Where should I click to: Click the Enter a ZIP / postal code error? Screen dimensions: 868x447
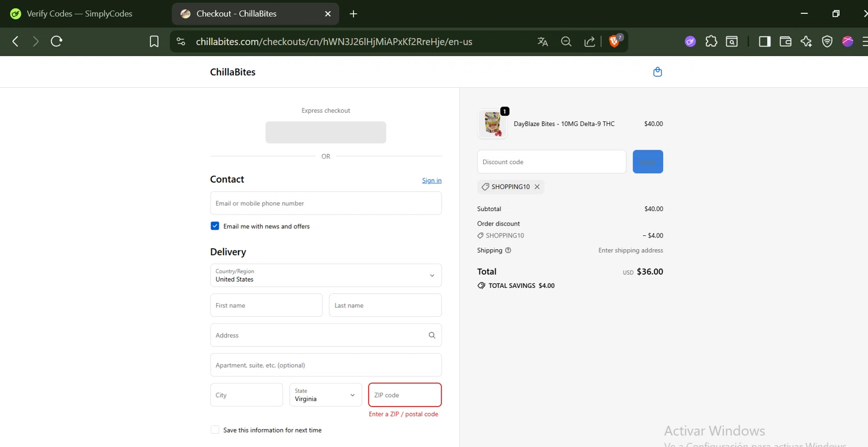click(x=403, y=414)
